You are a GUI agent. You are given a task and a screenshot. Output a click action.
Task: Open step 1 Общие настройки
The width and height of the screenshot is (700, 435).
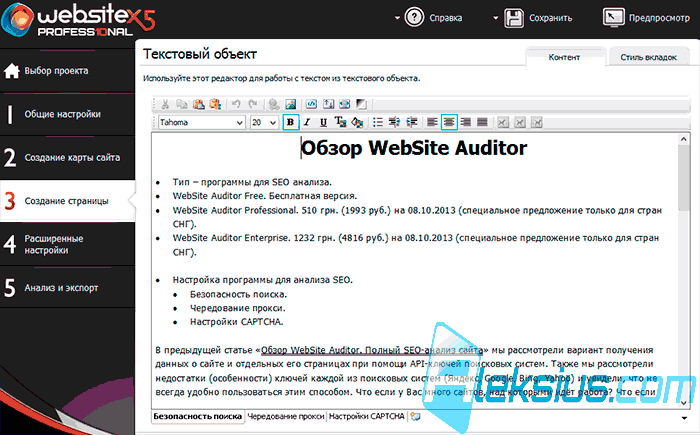click(x=67, y=114)
